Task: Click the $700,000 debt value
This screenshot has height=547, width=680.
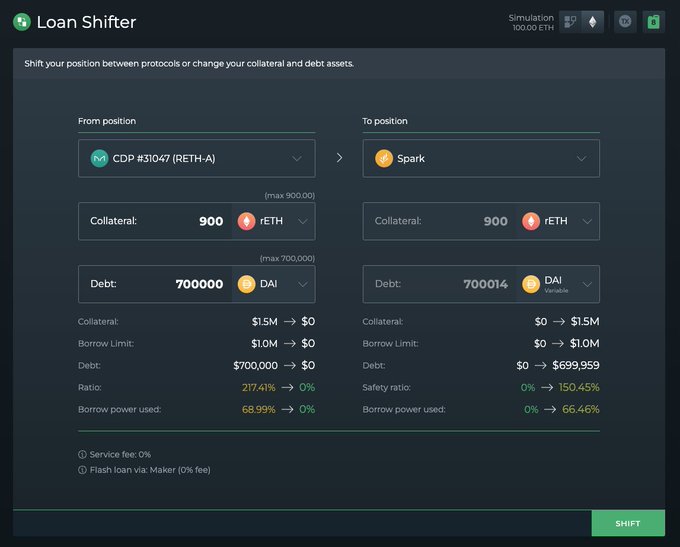Action: (x=255, y=366)
